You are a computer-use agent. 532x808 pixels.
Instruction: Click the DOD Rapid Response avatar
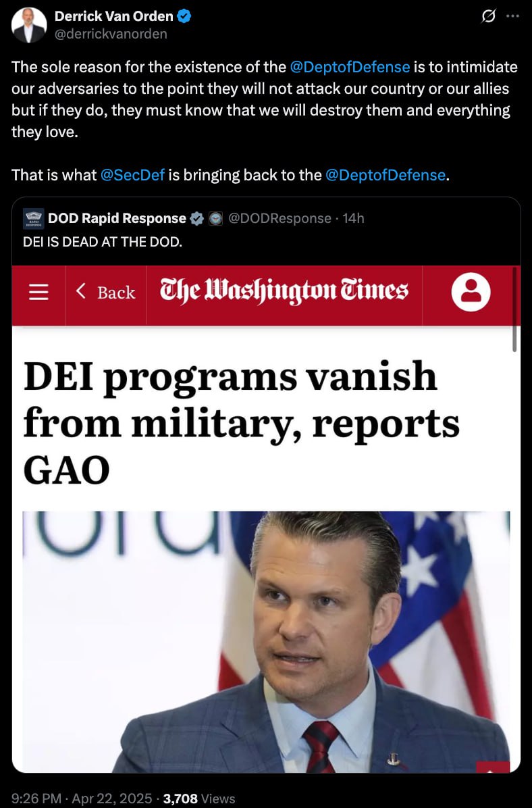tap(34, 218)
